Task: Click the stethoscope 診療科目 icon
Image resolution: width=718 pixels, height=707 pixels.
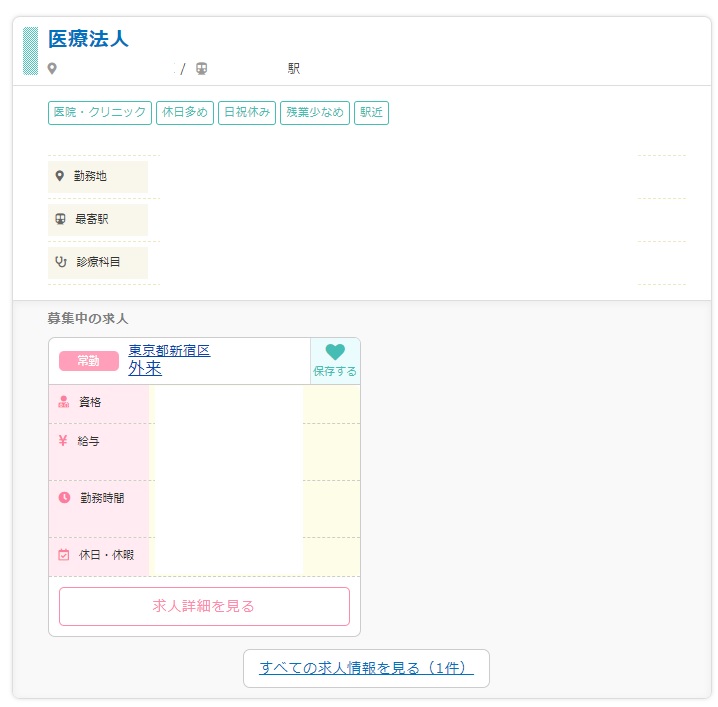Action: (x=61, y=262)
